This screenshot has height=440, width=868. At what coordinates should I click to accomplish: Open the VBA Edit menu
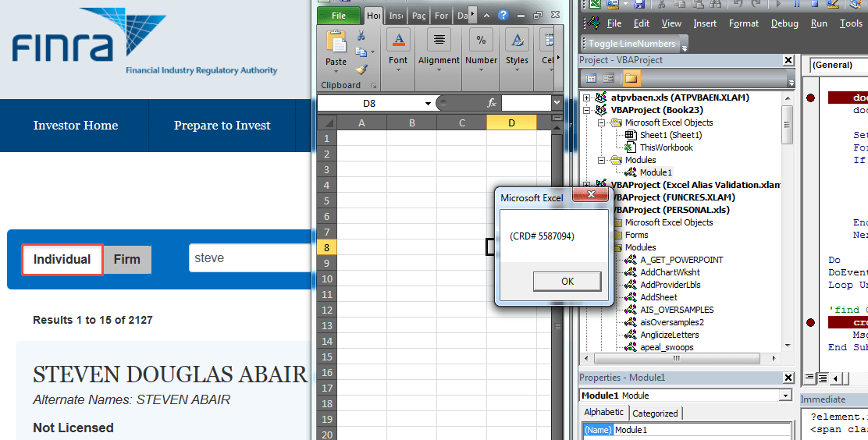641,23
